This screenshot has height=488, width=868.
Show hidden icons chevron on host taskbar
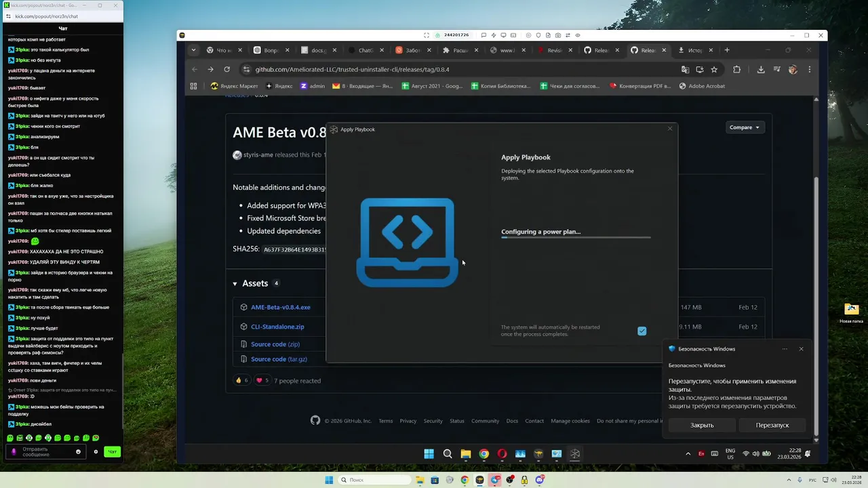point(789,480)
